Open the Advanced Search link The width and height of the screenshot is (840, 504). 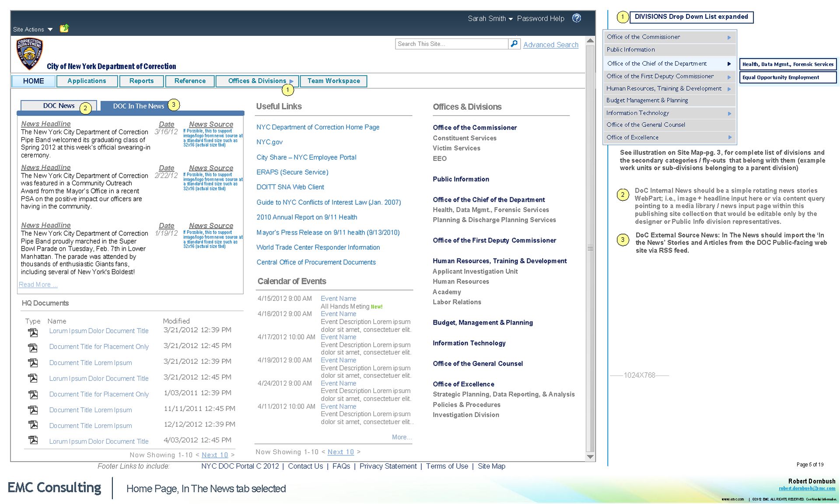click(x=550, y=45)
